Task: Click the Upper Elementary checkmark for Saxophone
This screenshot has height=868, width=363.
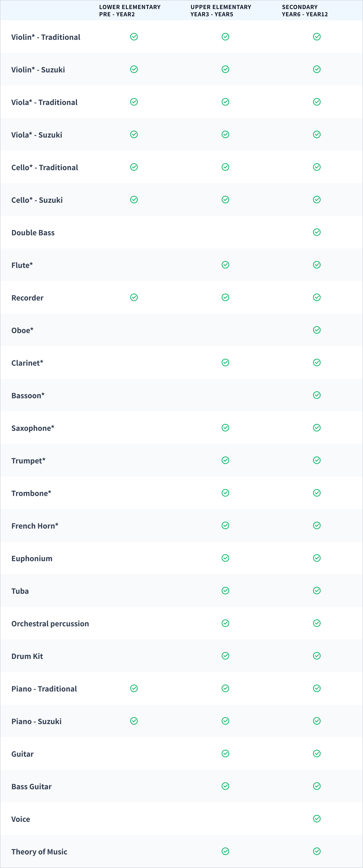Action: (x=225, y=428)
